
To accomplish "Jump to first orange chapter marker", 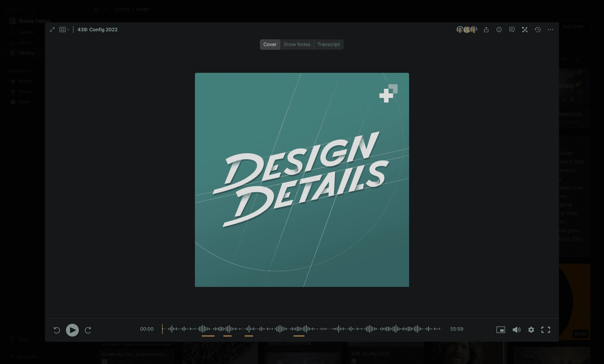I will point(208,336).
